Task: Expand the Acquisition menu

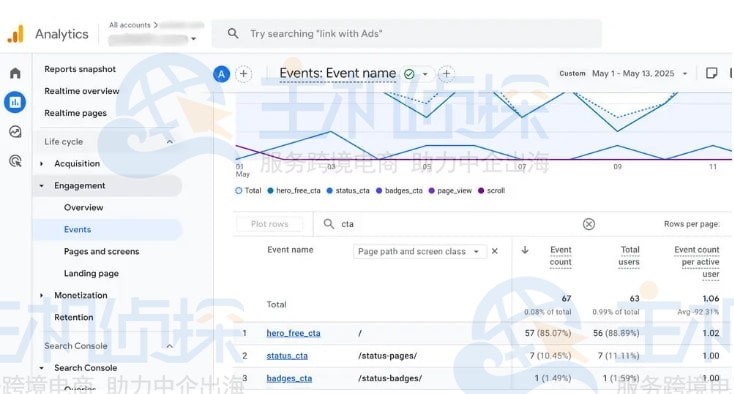Action: click(77, 163)
